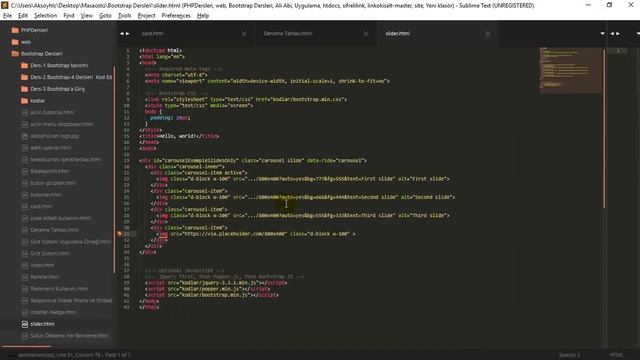Select the slider.html editor tab

(x=398, y=33)
